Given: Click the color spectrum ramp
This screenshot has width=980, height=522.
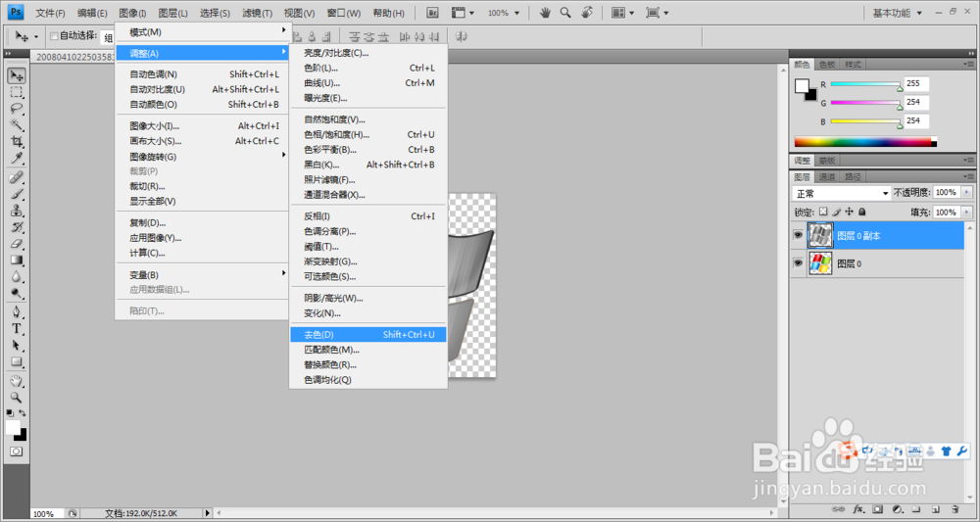Looking at the screenshot, I should (865, 142).
